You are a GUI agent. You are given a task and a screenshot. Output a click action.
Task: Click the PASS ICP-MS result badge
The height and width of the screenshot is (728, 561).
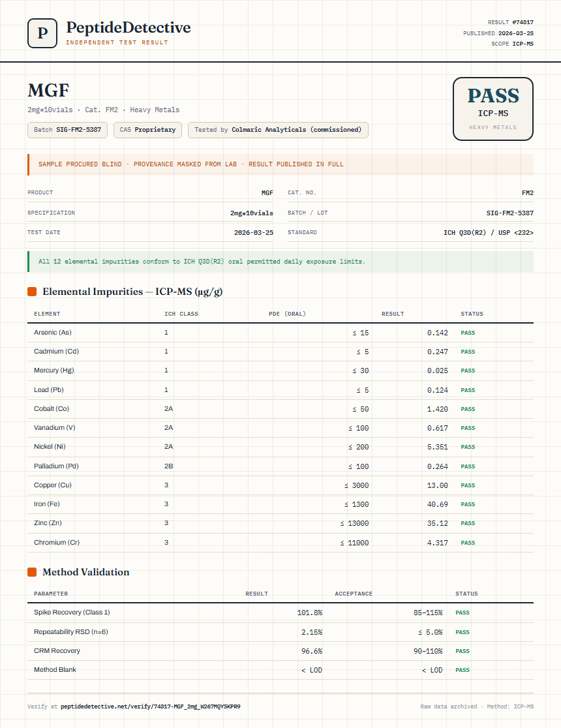(493, 109)
